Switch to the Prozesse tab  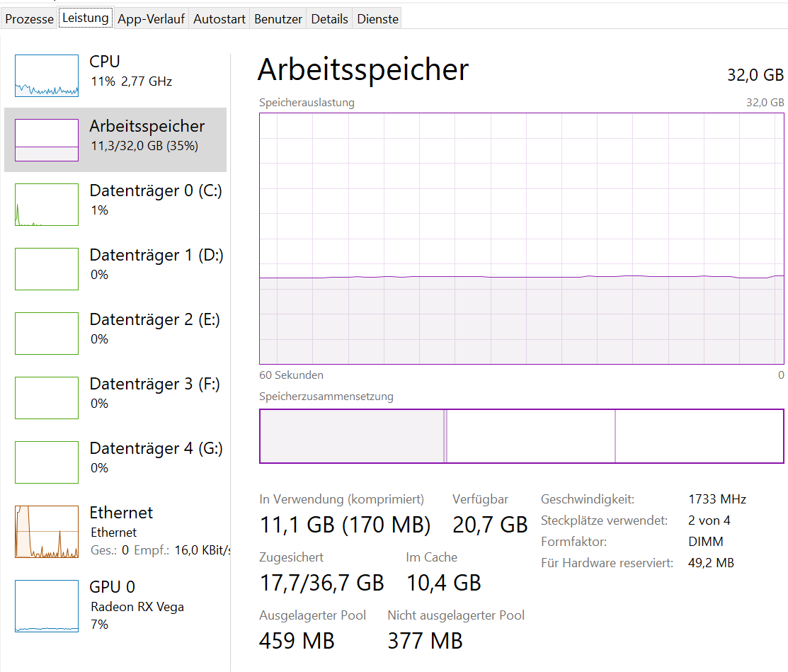pos(30,19)
